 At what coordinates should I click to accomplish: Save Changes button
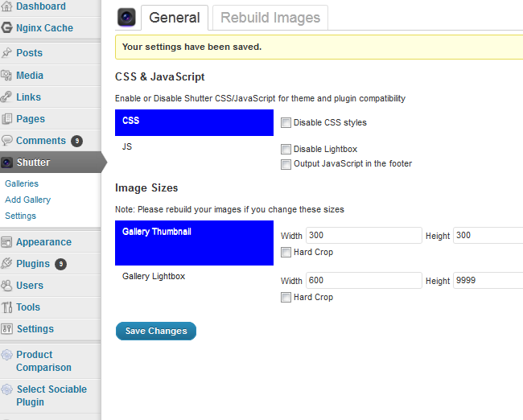tap(156, 331)
